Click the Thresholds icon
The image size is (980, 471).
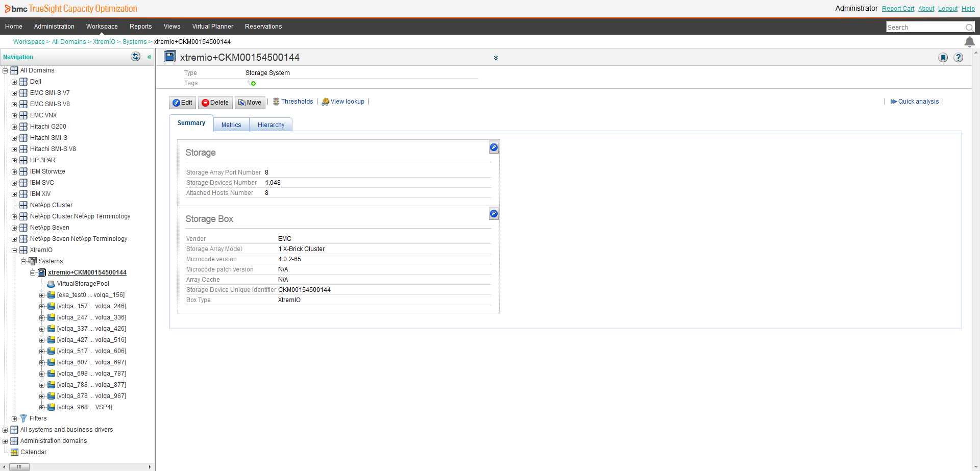coord(276,102)
